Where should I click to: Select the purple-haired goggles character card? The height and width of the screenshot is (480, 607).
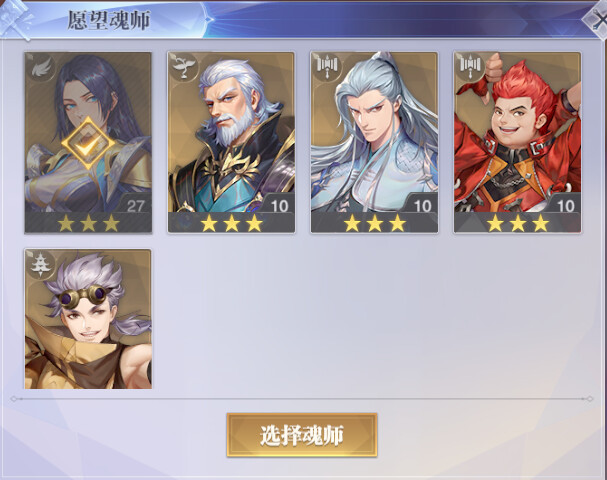click(88, 319)
